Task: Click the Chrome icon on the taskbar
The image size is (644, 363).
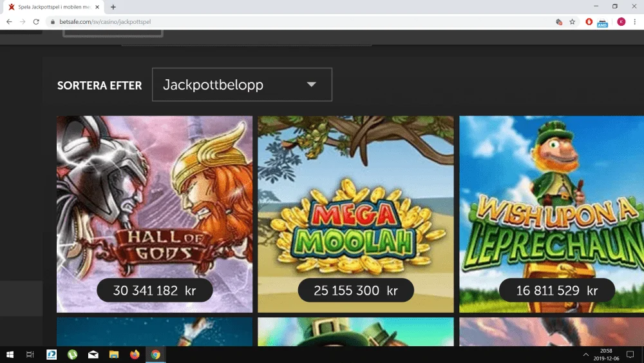Action: pyautogui.click(x=156, y=355)
